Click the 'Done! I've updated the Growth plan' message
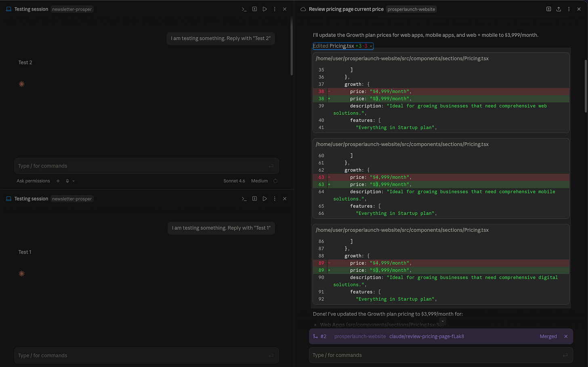This screenshot has height=367, width=588. [x=388, y=314]
